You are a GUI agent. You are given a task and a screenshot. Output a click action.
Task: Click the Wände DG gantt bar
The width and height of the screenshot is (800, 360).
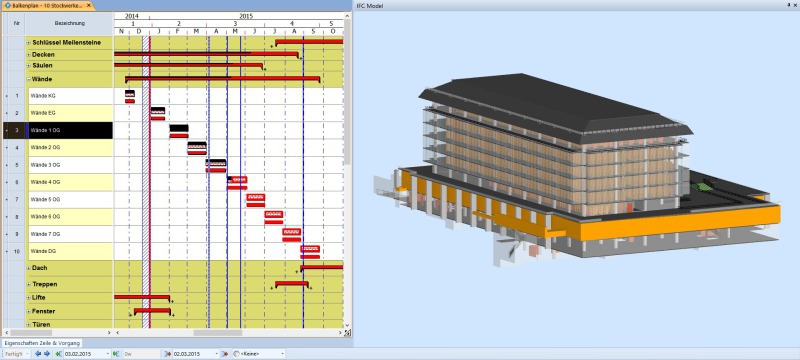(310, 252)
